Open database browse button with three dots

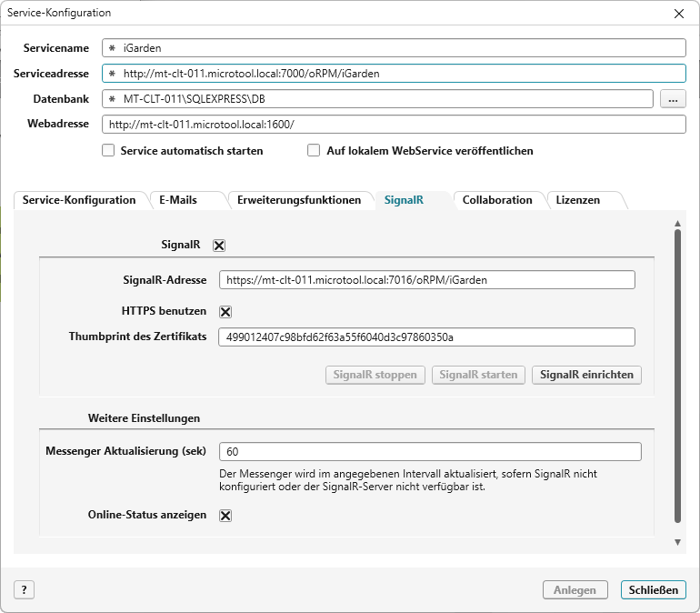[x=672, y=99]
